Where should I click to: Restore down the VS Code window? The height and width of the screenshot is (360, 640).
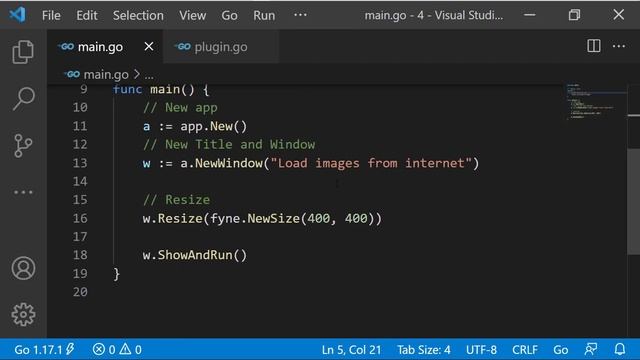[x=574, y=15]
